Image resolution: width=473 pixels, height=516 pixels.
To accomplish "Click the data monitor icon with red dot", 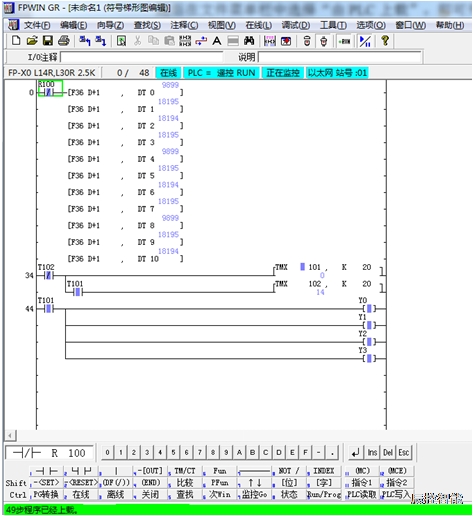I will pyautogui.click(x=286, y=41).
